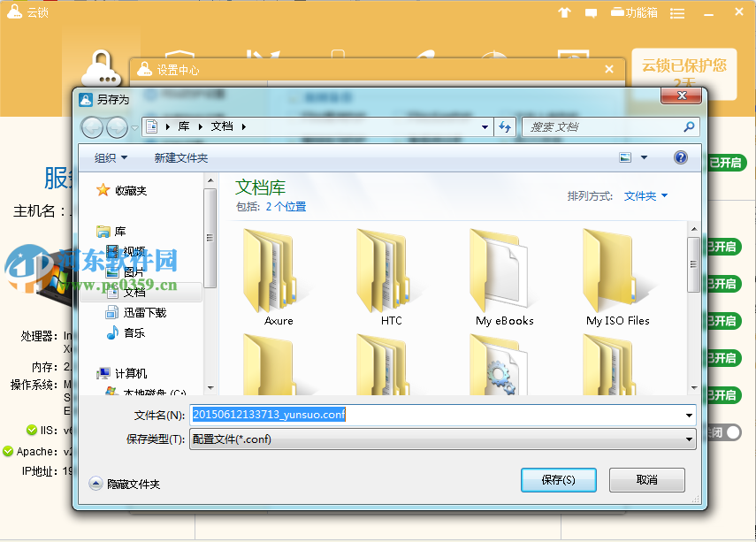
Task: Open the My eBooks folder
Action: coord(504,279)
